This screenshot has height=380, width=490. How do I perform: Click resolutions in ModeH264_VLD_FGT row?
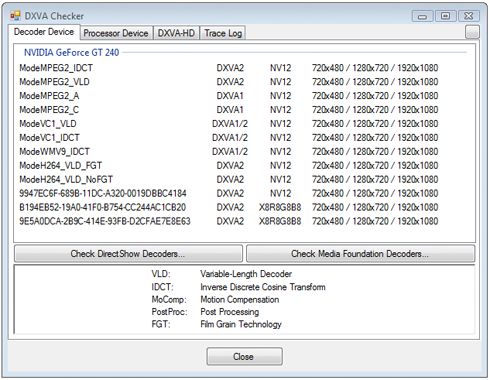375,166
